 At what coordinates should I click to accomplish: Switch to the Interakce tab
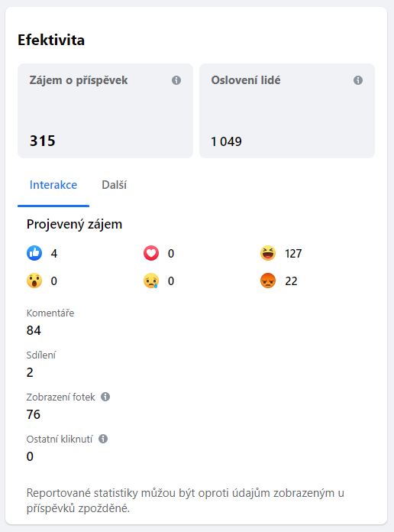point(53,185)
